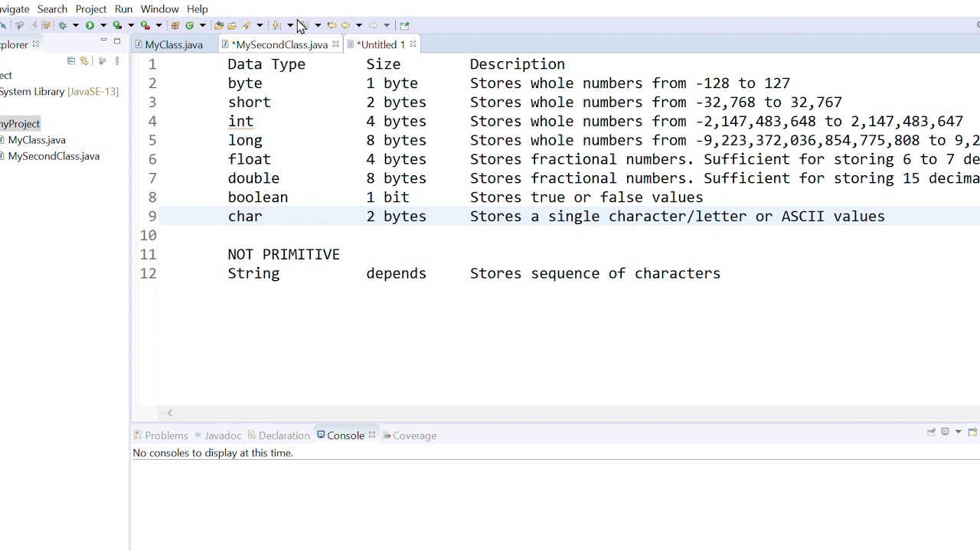Screen dimensions: 980x551
Task: Click the Forward navigation arrow
Action: pos(372,25)
